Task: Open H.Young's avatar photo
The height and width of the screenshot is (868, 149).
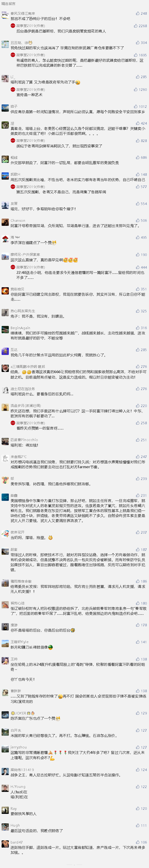Action: [x=5, y=788]
